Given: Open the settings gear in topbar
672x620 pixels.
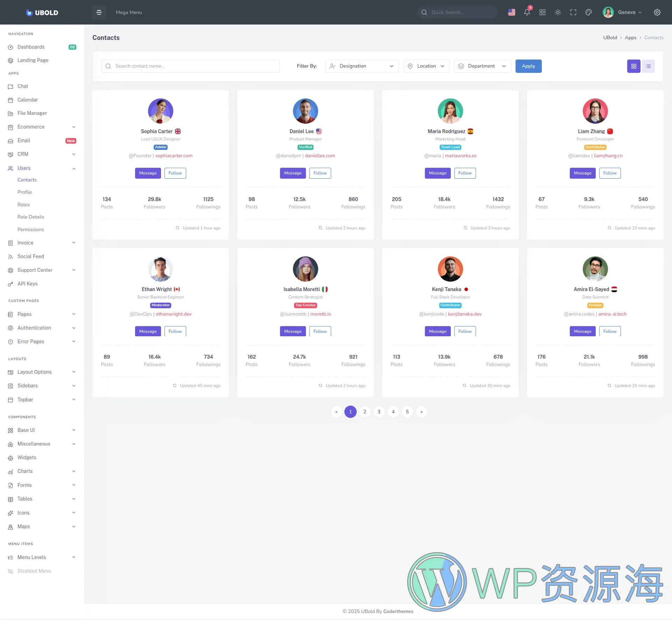Looking at the screenshot, I should [657, 12].
